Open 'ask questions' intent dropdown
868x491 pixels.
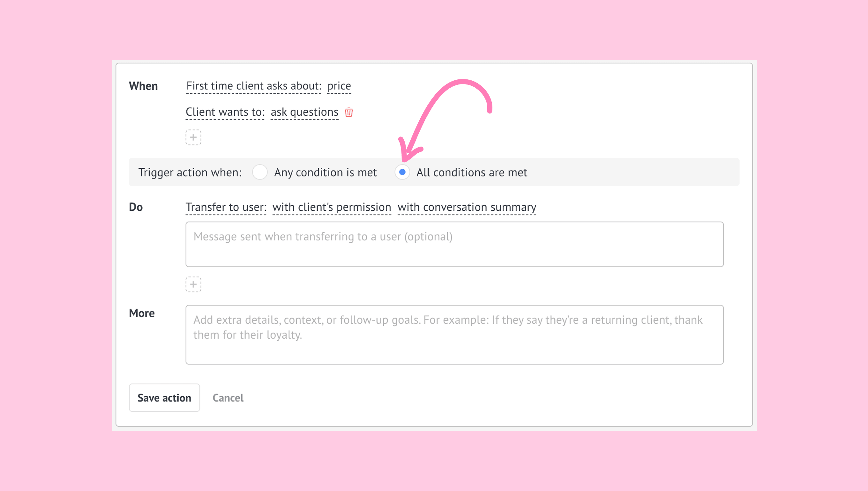coord(304,112)
